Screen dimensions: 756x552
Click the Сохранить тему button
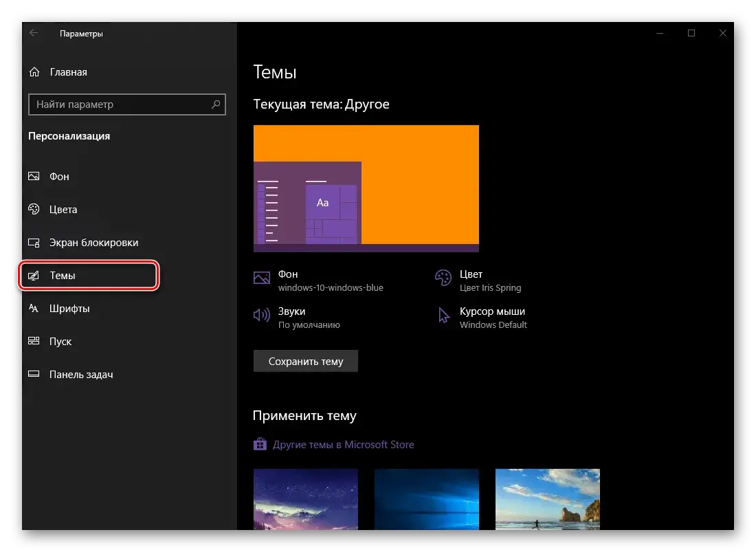click(x=305, y=361)
